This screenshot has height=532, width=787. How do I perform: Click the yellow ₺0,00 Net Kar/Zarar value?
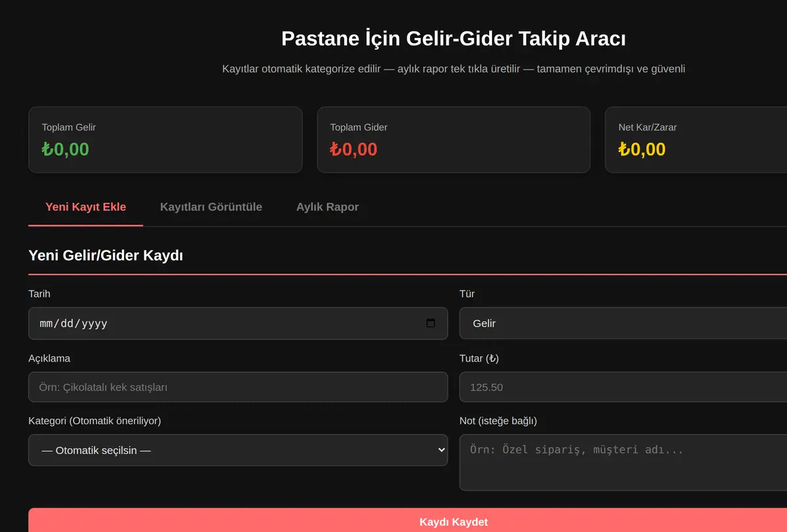642,150
